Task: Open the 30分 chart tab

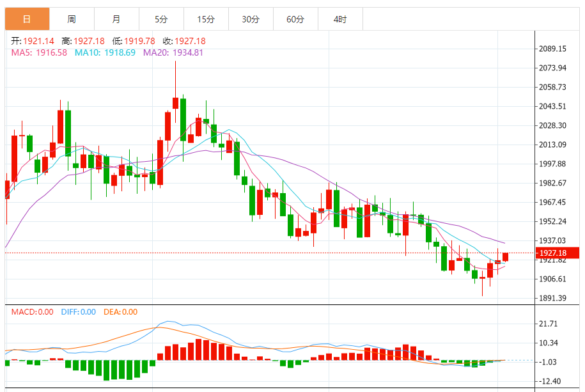Action: (x=251, y=19)
